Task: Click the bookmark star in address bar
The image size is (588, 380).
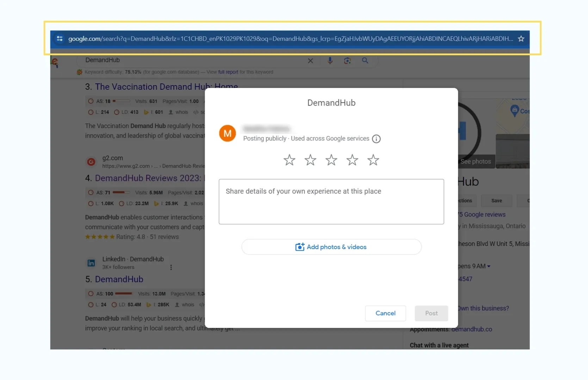Action: tap(521, 39)
